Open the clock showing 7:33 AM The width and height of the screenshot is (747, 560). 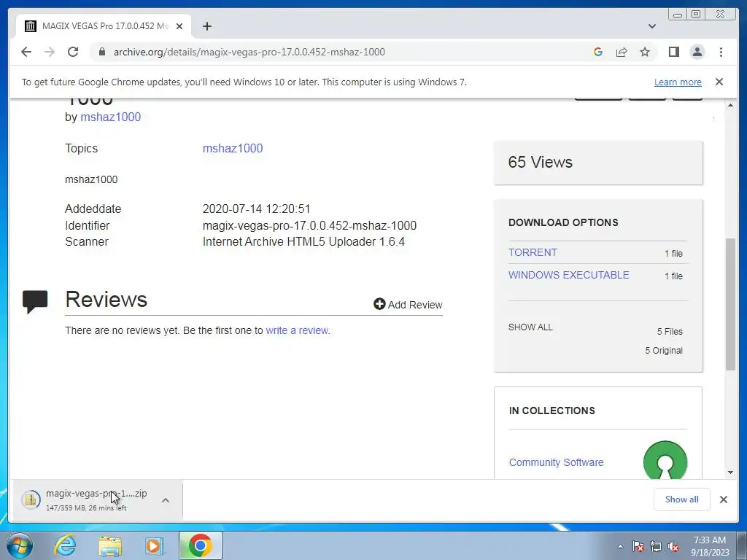point(710,545)
